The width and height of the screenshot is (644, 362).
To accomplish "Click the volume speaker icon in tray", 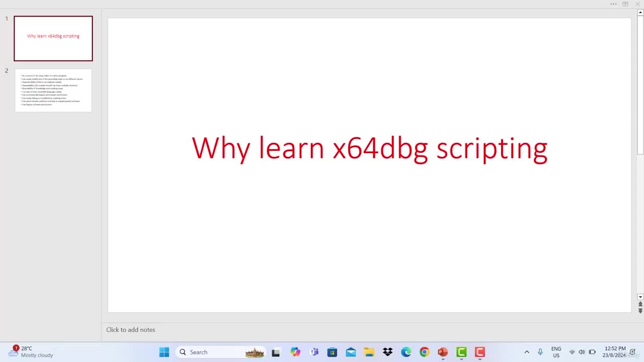I will (x=582, y=352).
